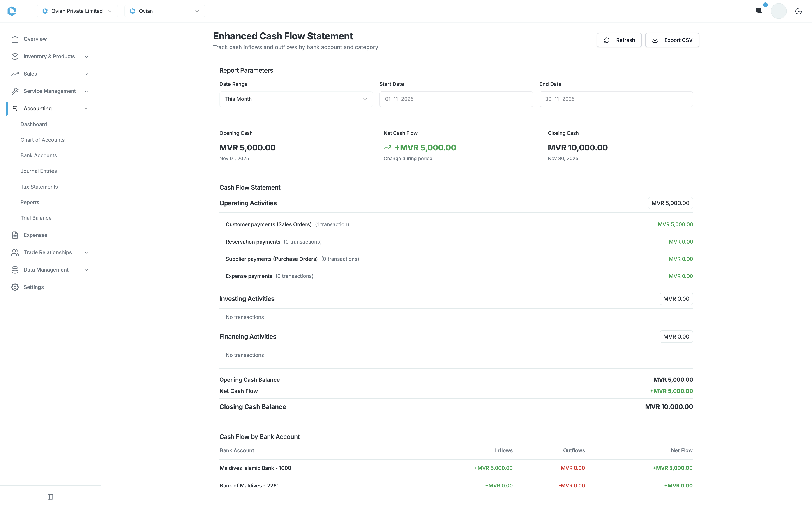
Task: Click the Refresh button
Action: 619,40
